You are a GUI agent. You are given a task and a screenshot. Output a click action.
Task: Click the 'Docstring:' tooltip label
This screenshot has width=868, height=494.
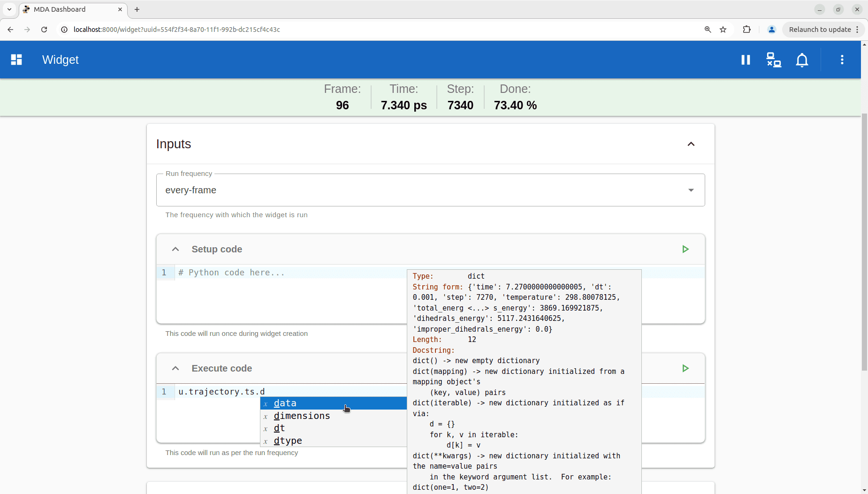[x=434, y=350]
